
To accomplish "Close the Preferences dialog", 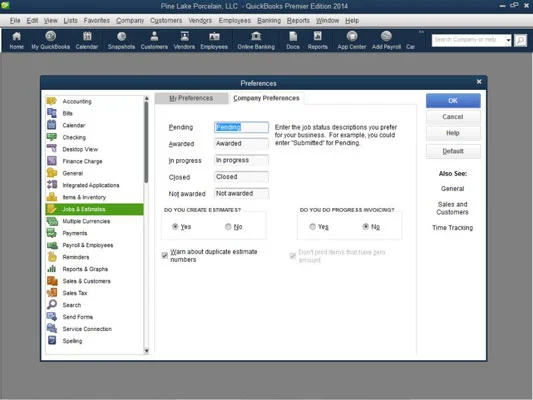I will coord(479,82).
